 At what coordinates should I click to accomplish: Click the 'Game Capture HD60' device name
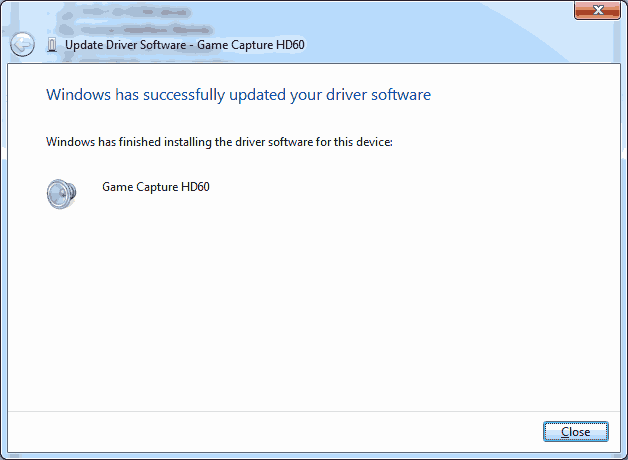[156, 187]
